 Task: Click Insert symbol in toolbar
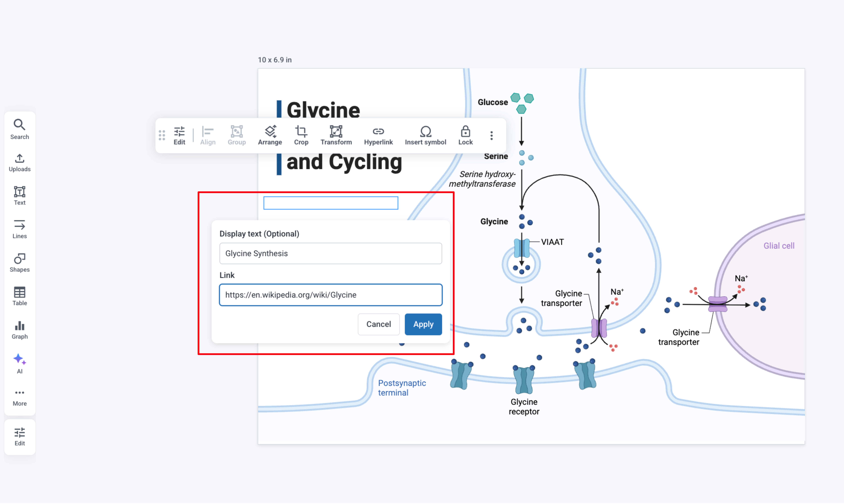[425, 135]
